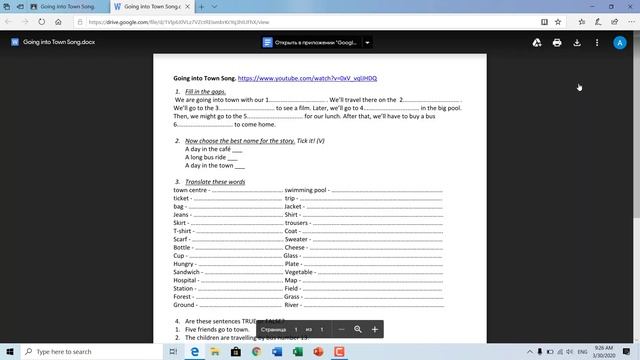Click the text A day in the café
The width and height of the screenshot is (640, 360).
(208, 149)
